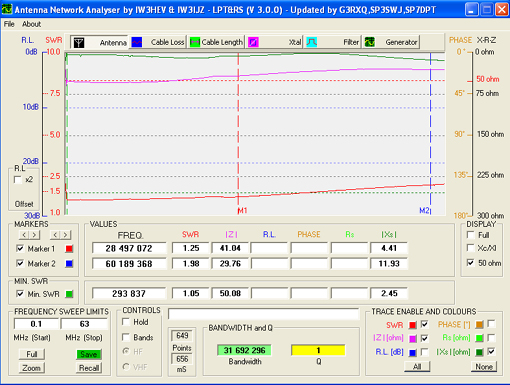Enable the Xc/Xl display checkbox
The width and height of the screenshot is (510, 385).
(x=470, y=248)
